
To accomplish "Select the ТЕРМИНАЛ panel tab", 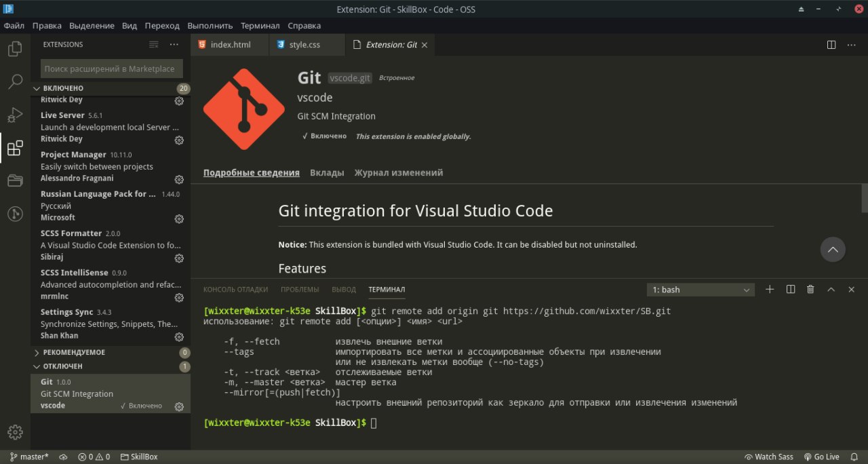I will coord(387,290).
